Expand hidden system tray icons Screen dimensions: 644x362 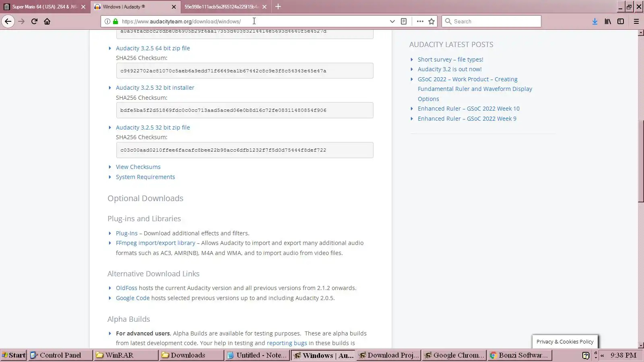(602, 355)
